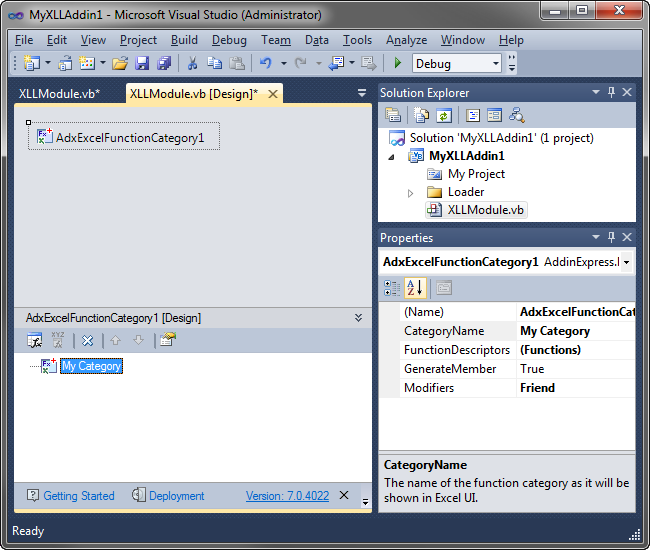This screenshot has height=550, width=650.
Task: Open the New Project dropdown arrow
Action: point(48,63)
